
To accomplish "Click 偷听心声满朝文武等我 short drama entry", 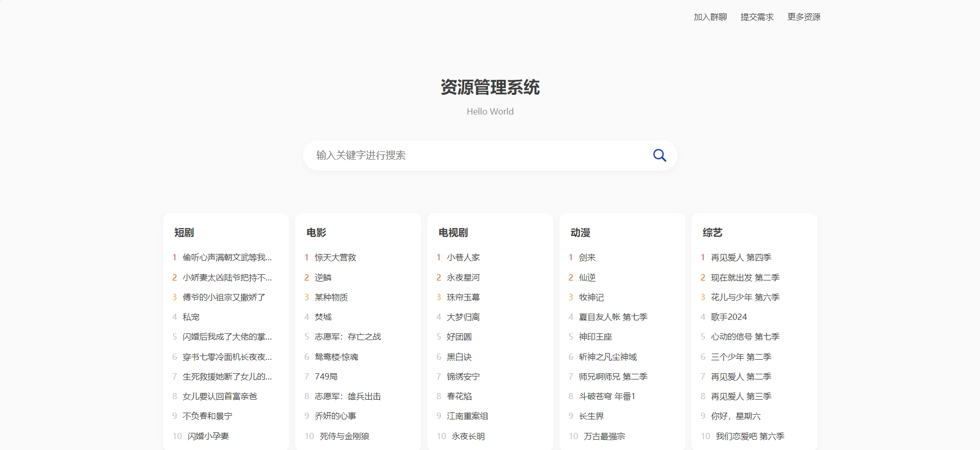I will tap(227, 258).
